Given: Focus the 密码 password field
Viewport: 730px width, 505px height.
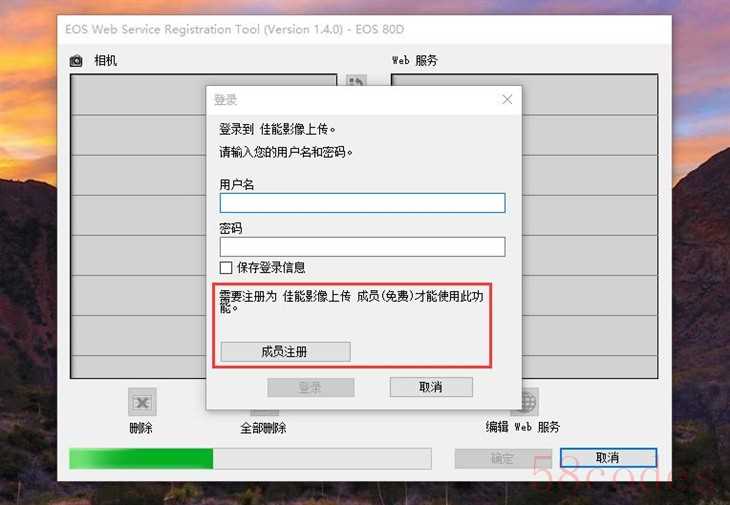Looking at the screenshot, I should pyautogui.click(x=362, y=247).
